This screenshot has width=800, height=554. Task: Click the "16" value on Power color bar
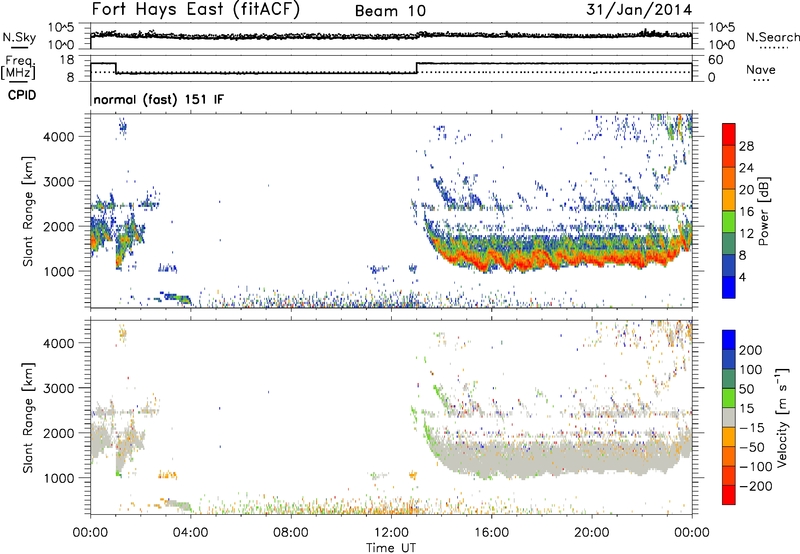coord(746,212)
